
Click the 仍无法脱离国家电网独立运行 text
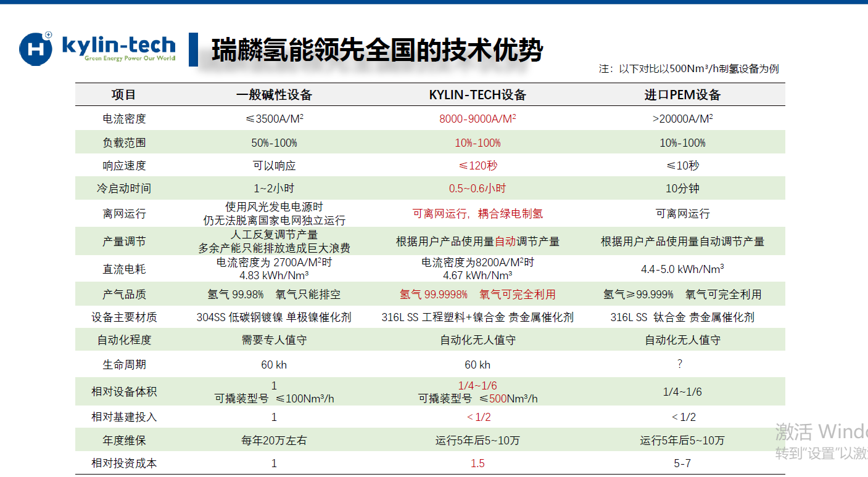tap(274, 221)
